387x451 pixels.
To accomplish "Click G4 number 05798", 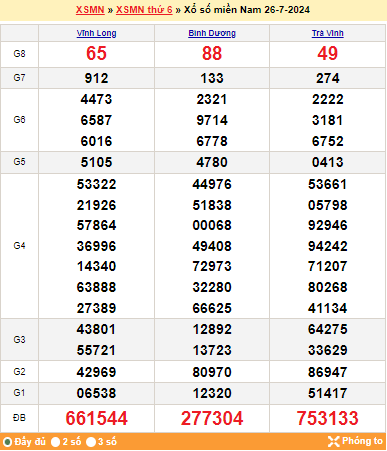I will click(x=328, y=205).
